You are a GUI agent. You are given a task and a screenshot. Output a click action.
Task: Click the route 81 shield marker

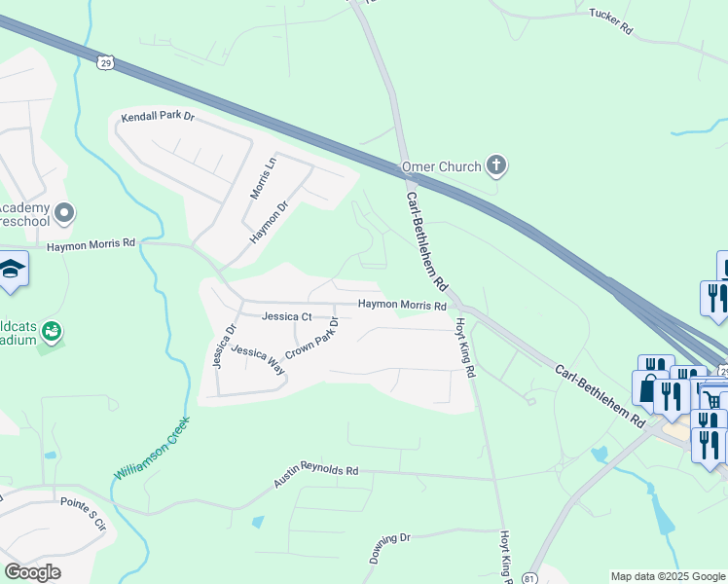(x=528, y=578)
